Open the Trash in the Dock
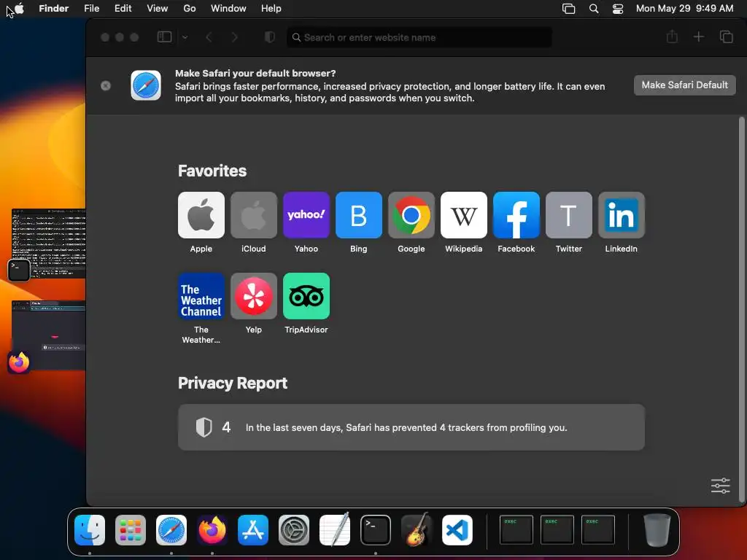Image resolution: width=747 pixels, height=560 pixels. pyautogui.click(x=657, y=530)
